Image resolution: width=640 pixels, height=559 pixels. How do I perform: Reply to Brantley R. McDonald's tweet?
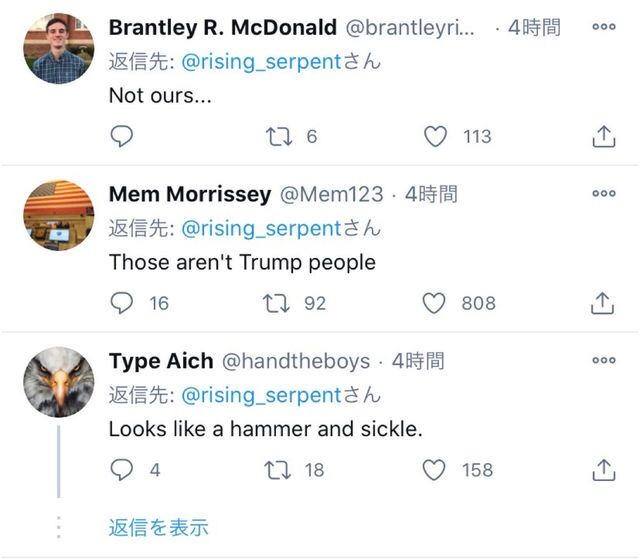(x=121, y=136)
